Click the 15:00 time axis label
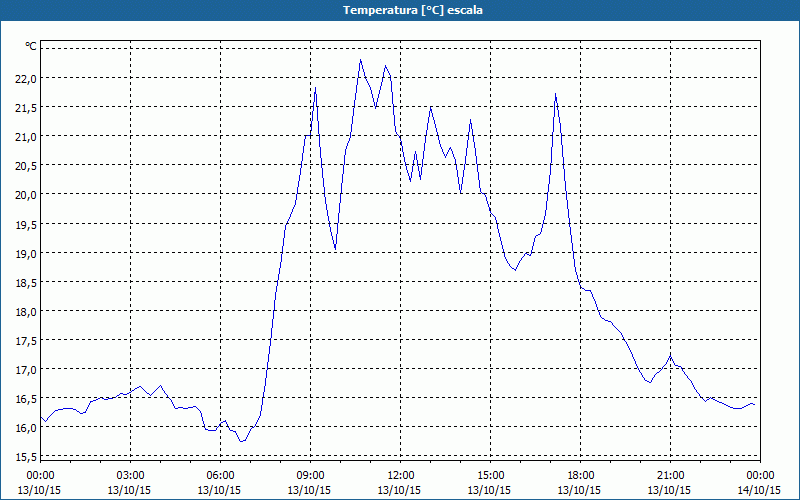This screenshot has height=500, width=800. click(490, 475)
